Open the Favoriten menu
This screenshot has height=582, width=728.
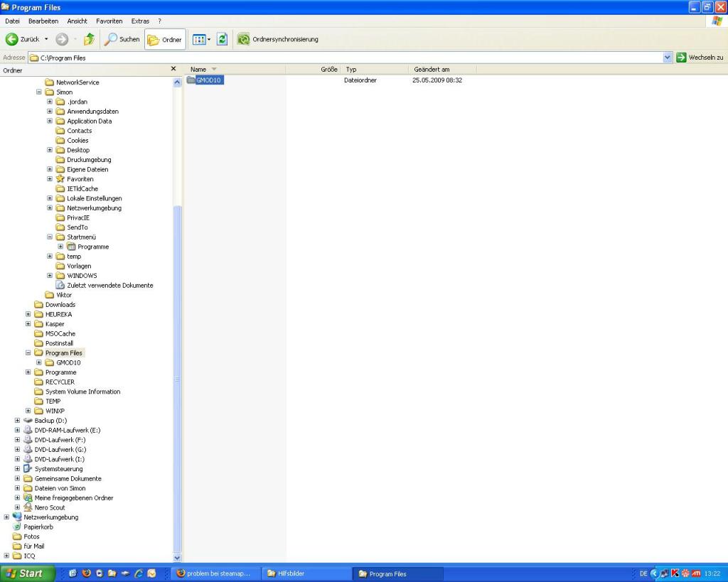109,21
